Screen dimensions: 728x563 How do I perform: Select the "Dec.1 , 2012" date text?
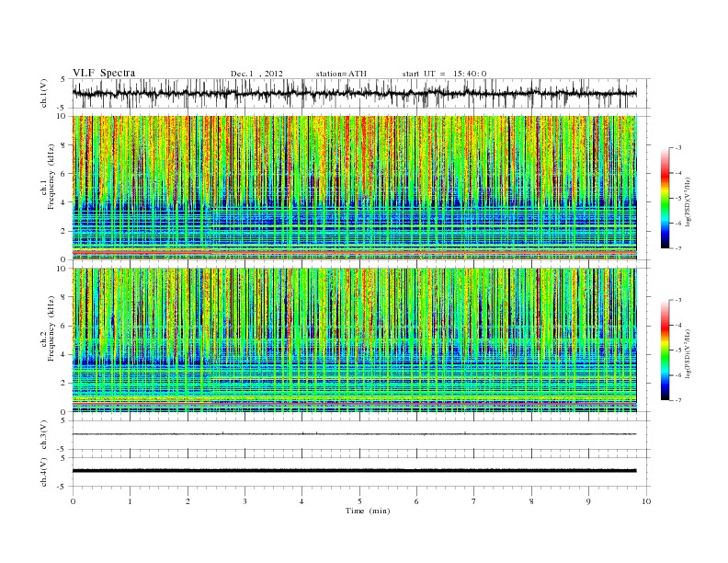(256, 74)
